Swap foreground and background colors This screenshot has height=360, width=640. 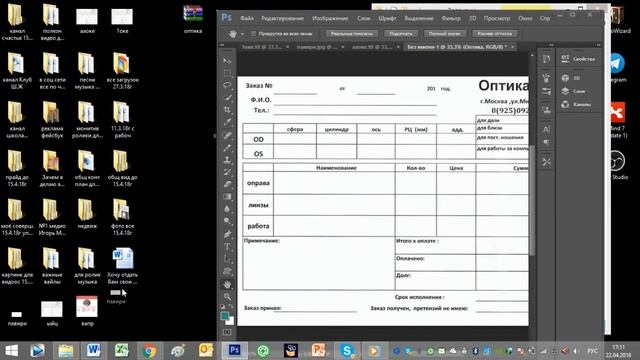click(x=231, y=306)
